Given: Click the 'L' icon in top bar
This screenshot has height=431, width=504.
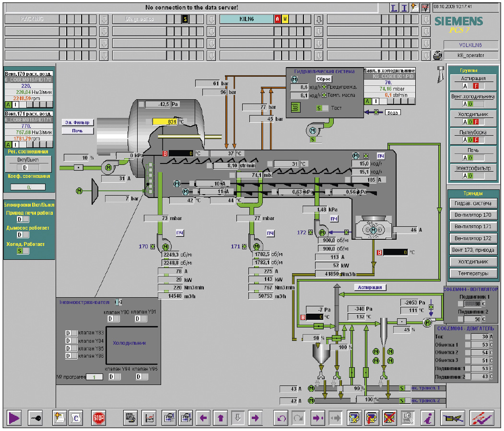Looking at the screenshot, I should pos(394,8).
